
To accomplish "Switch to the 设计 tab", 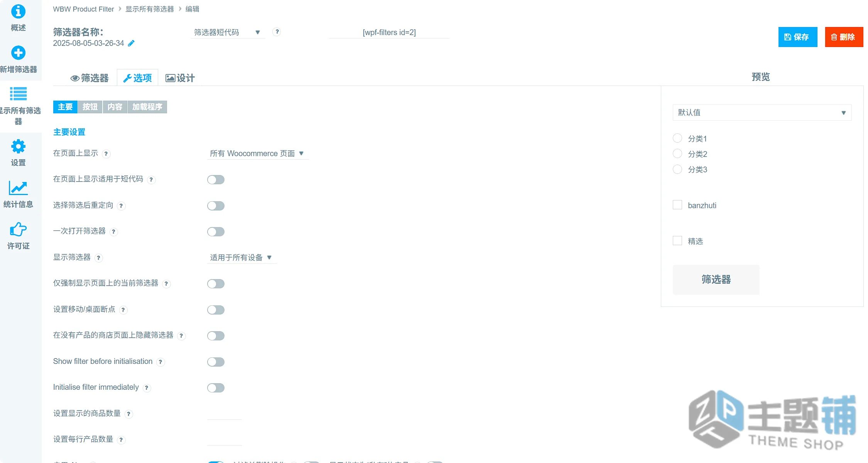I will click(x=180, y=78).
